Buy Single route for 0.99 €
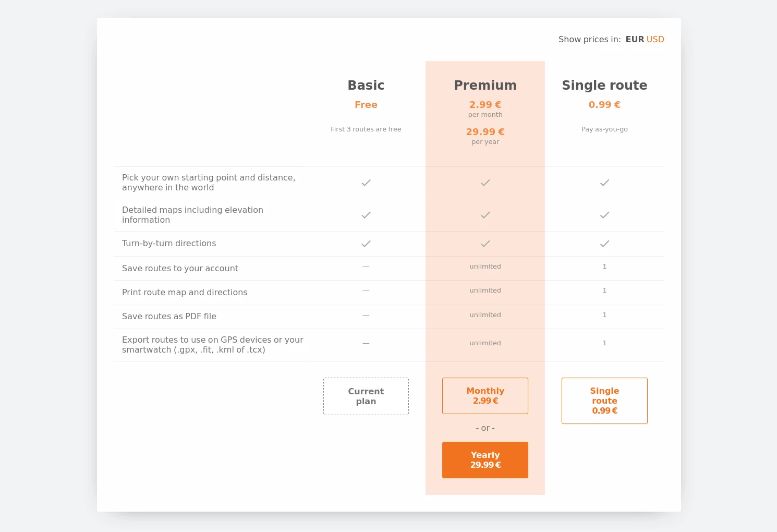The height and width of the screenshot is (532, 777). click(x=604, y=401)
